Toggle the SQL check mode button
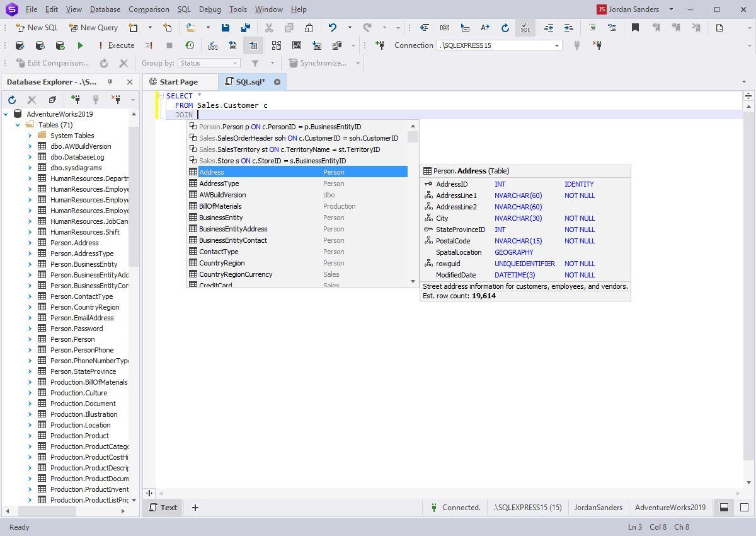756x536 pixels. (525, 28)
